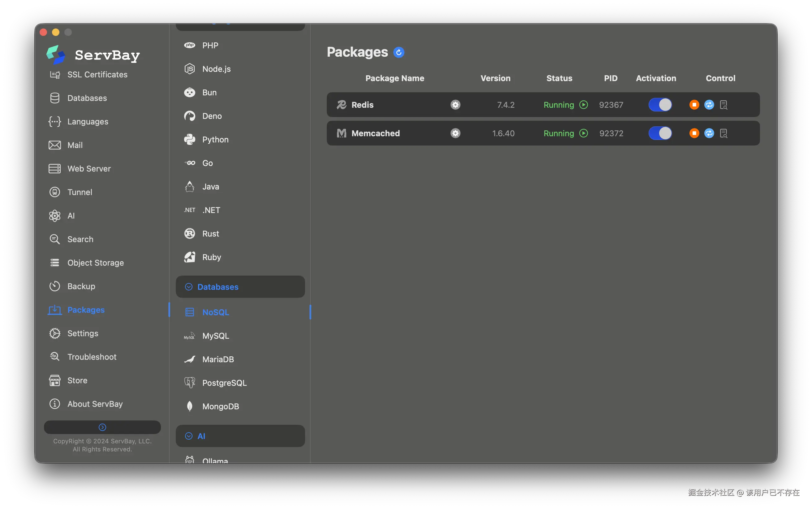812x509 pixels.
Task: Click the Package Name column header
Action: (395, 78)
